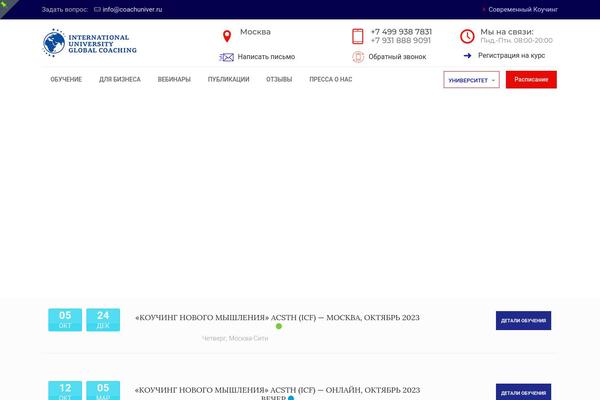The height and width of the screenshot is (400, 600).
Task: Open the Для бизнеса menu
Action: [x=120, y=79]
